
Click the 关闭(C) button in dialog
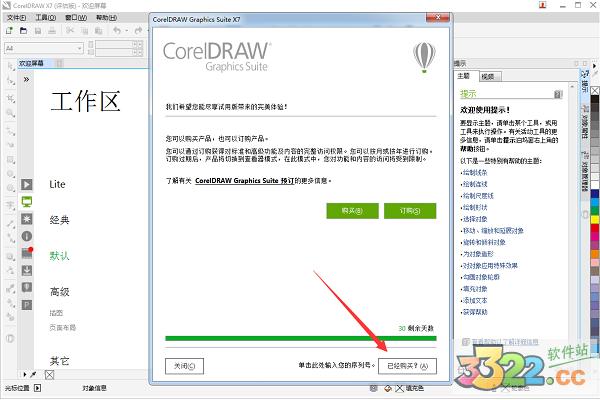(x=184, y=366)
